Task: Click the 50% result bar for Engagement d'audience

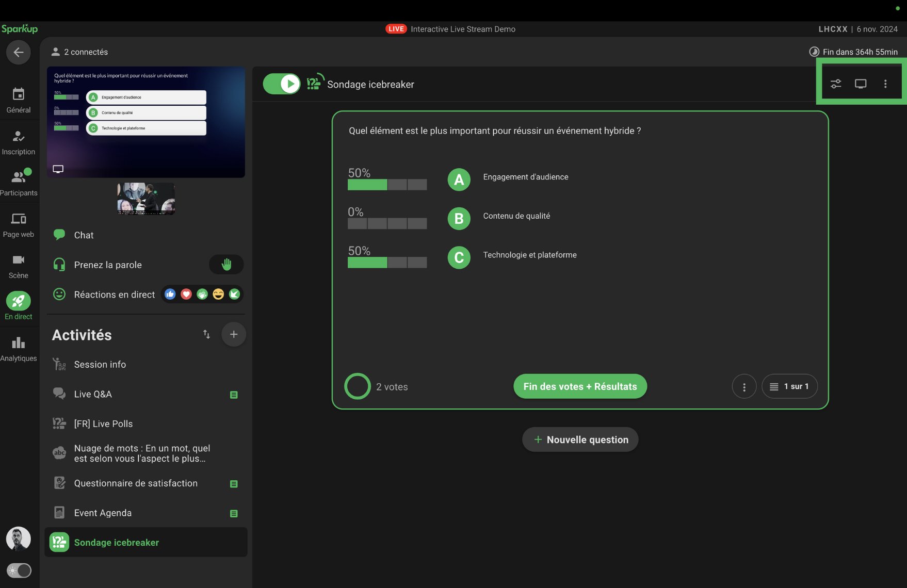Action: (x=387, y=185)
